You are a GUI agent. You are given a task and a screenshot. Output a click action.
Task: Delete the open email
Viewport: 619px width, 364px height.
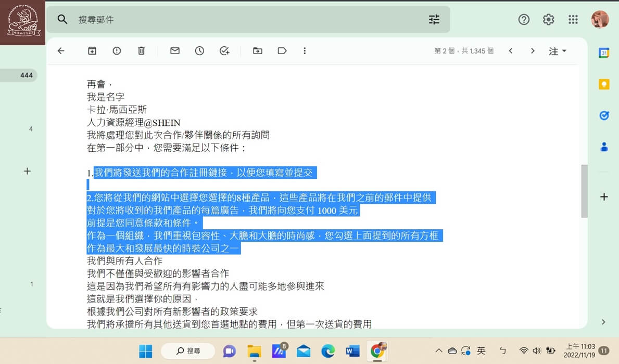[x=141, y=51]
